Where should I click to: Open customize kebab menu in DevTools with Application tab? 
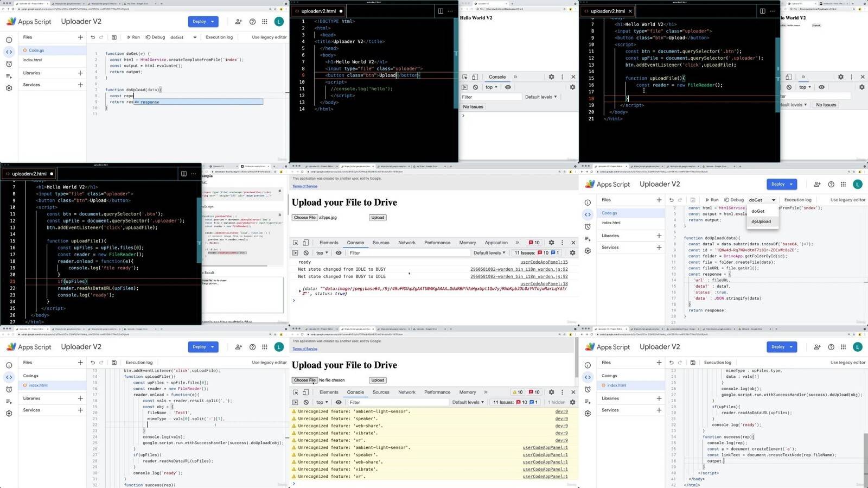coord(562,243)
